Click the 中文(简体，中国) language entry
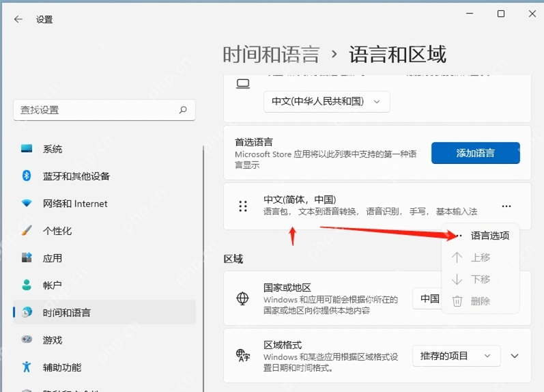Screen dimensions: 544x392 [x=377, y=206]
